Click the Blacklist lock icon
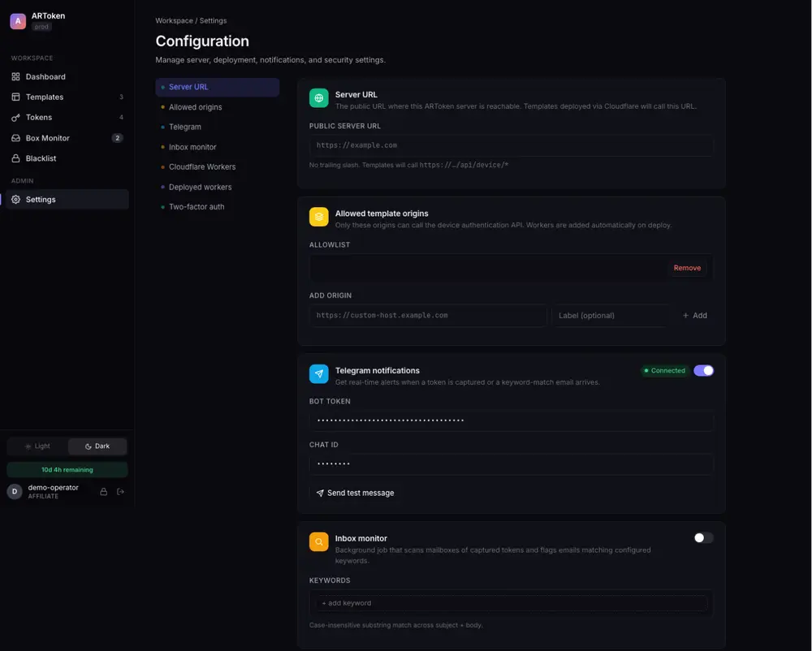812x651 pixels. [x=15, y=158]
